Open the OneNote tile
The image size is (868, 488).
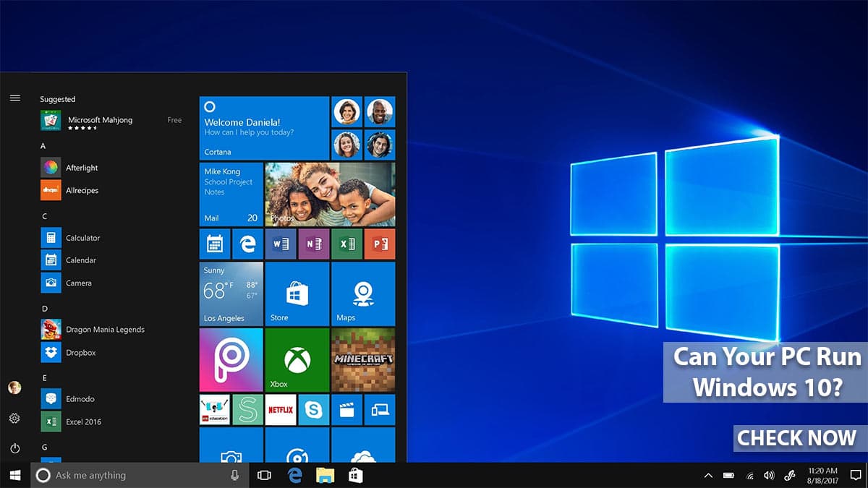314,244
